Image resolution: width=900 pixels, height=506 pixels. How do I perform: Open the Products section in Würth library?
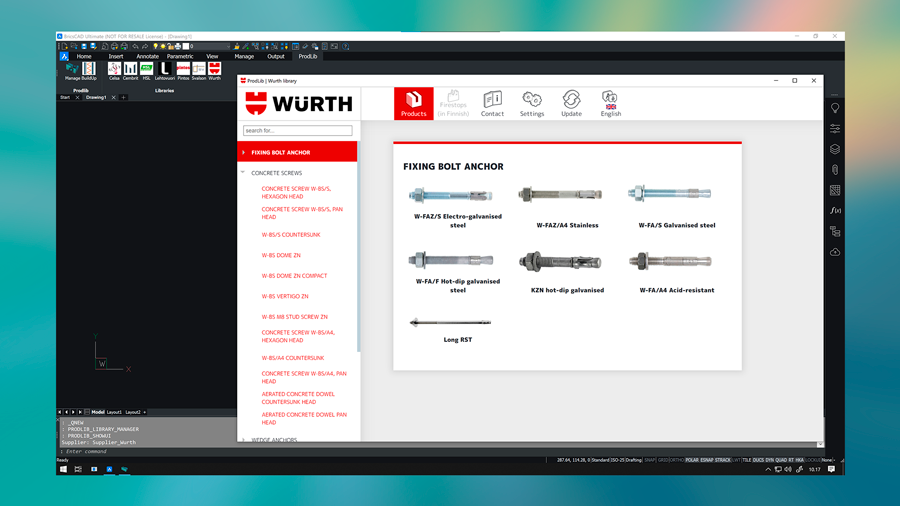coord(413,103)
